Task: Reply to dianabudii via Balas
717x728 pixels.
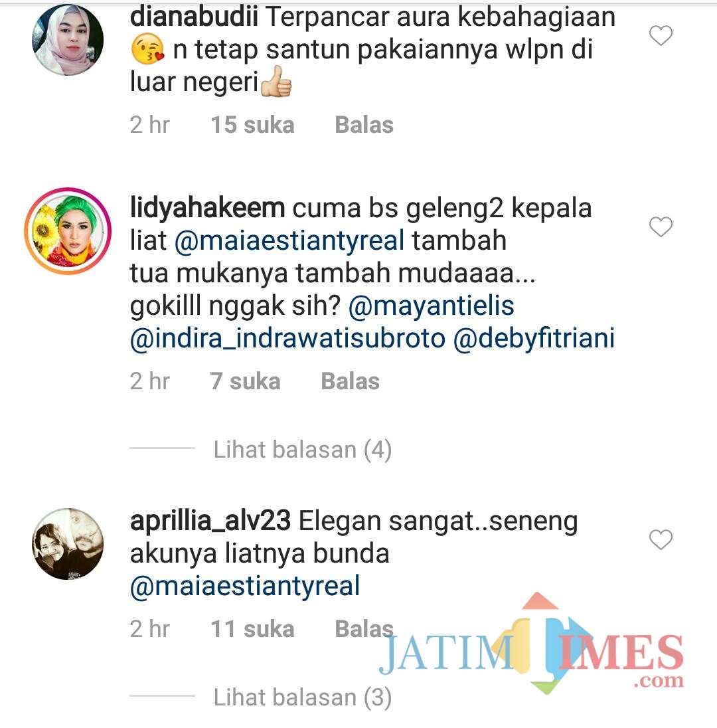Action: click(364, 125)
